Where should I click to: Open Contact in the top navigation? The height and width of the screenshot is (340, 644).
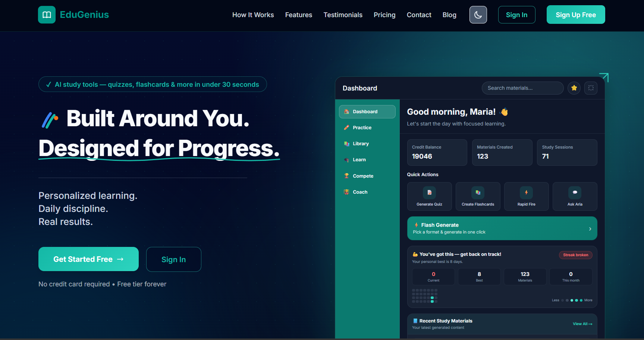pyautogui.click(x=419, y=15)
